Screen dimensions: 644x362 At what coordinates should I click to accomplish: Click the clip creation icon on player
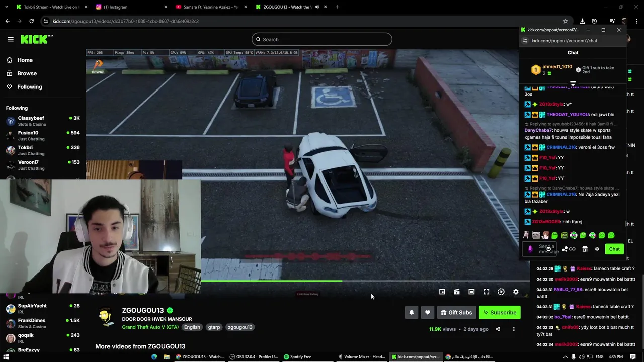tap(457, 292)
